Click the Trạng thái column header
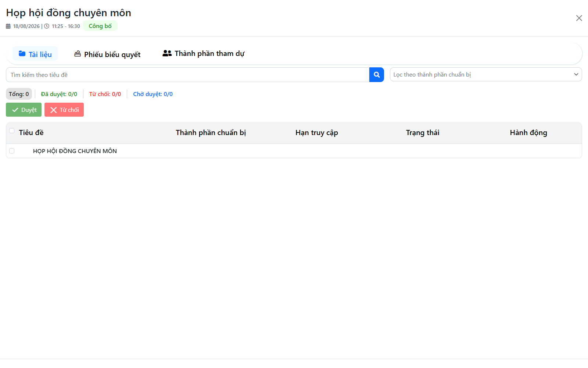The width and height of the screenshot is (588, 368). (x=423, y=132)
